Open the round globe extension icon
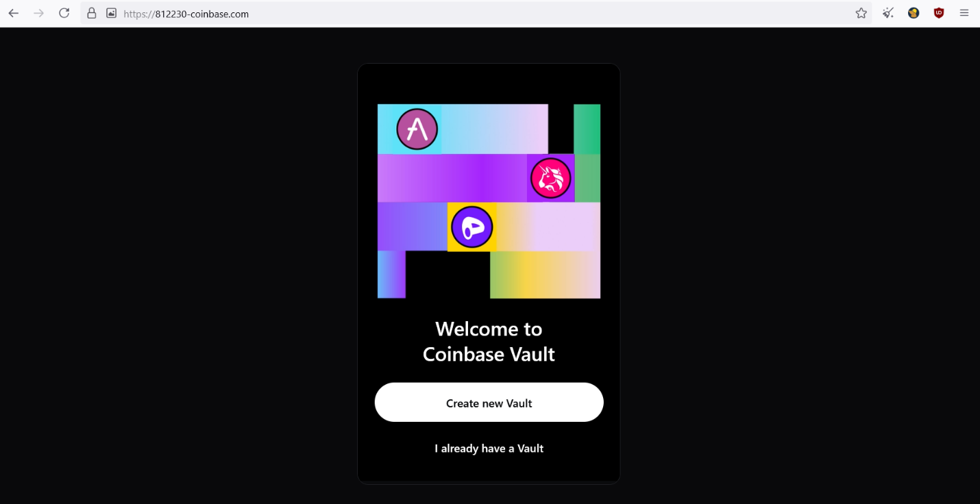Screen dimensions: 980x504 coord(914,13)
